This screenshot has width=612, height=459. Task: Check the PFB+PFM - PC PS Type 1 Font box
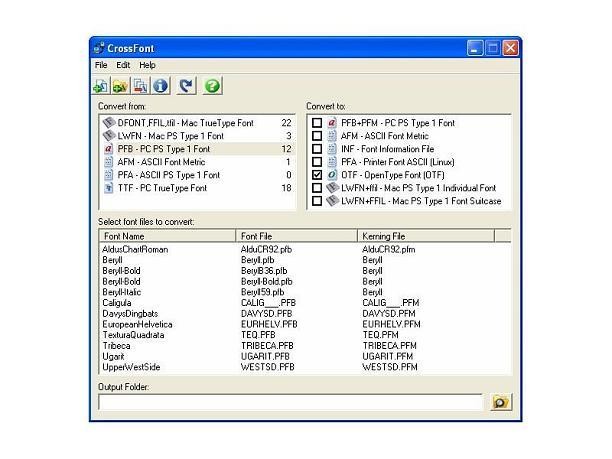coord(317,123)
